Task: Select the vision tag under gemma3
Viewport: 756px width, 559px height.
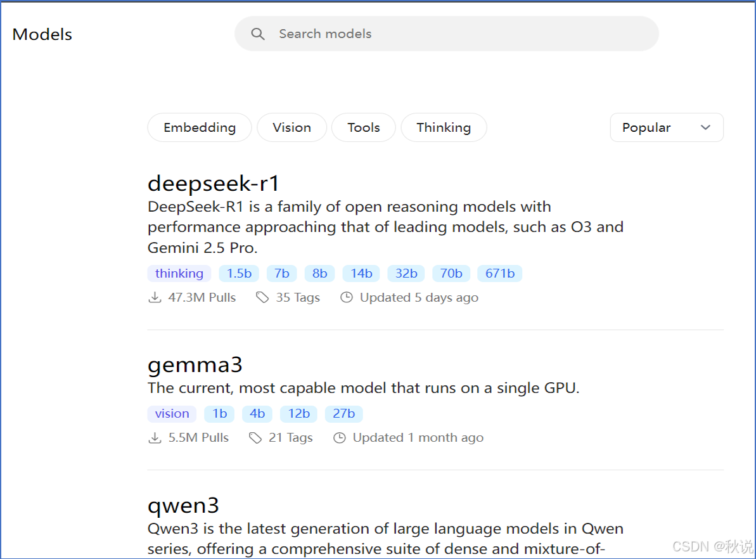Action: [172, 414]
